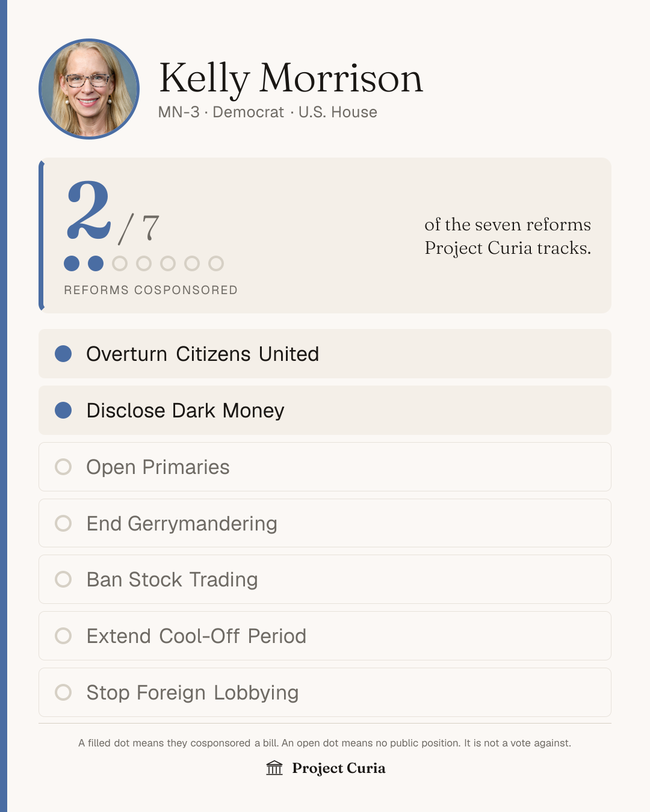Click Kelly Morrison's profile photo
Image resolution: width=650 pixels, height=812 pixels.
coord(89,89)
